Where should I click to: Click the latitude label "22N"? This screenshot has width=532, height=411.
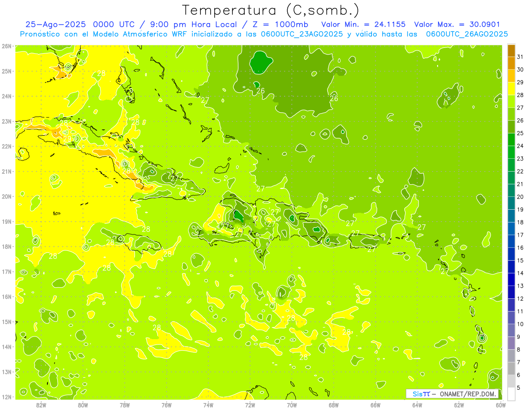[x=6, y=146]
